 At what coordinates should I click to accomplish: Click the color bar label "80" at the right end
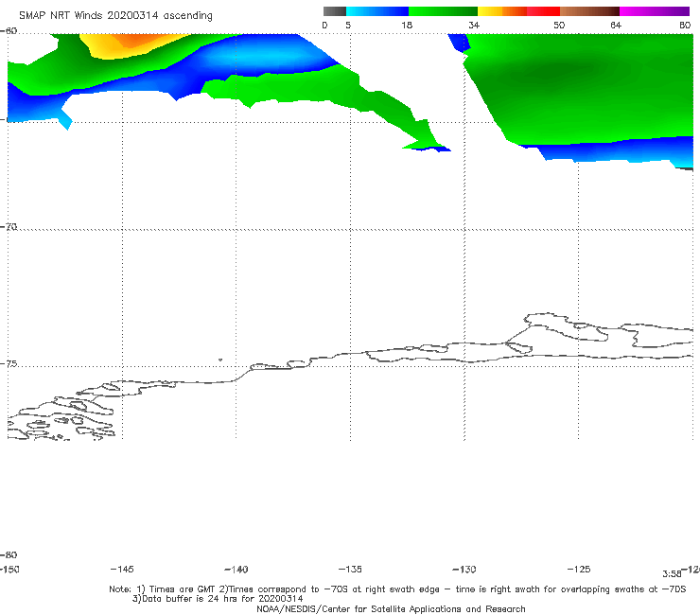(685, 25)
